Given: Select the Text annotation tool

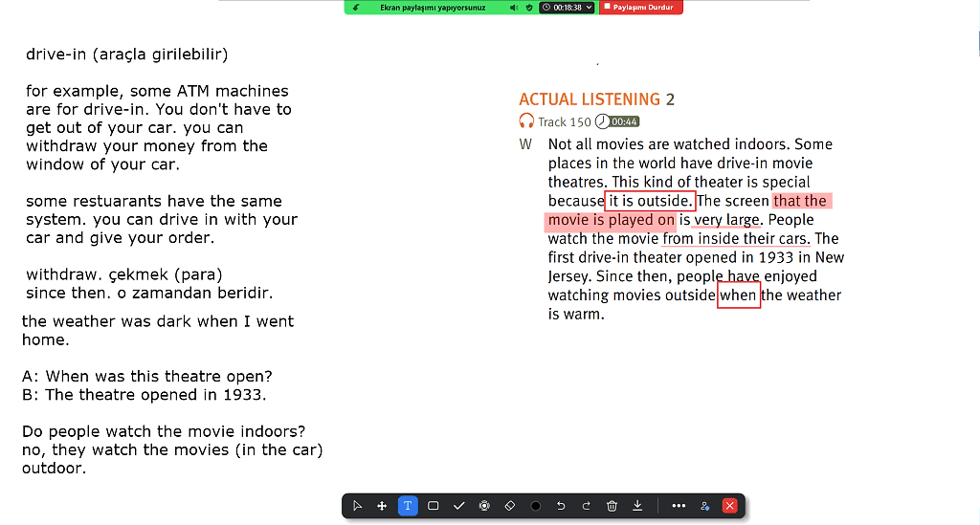Looking at the screenshot, I should 408,506.
